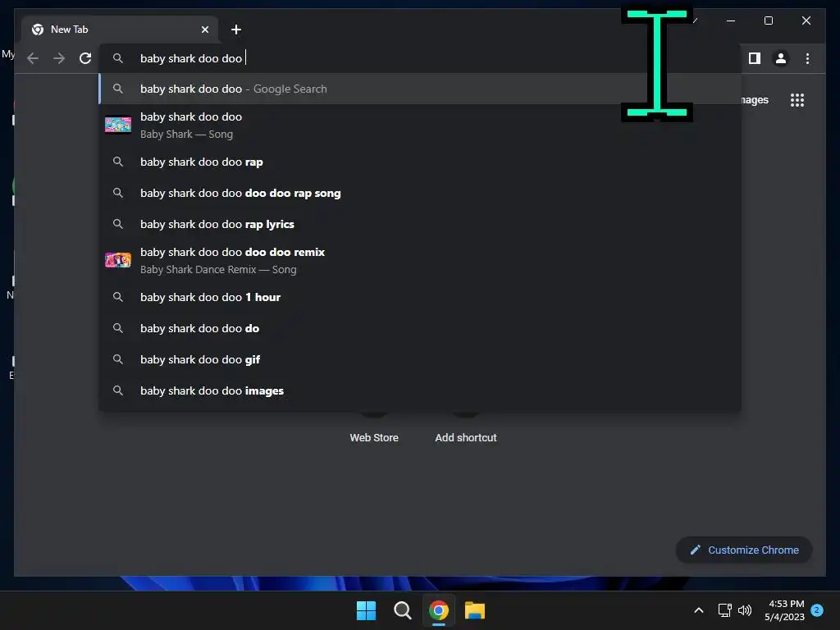Open the network status tray icon

pyautogui.click(x=725, y=610)
